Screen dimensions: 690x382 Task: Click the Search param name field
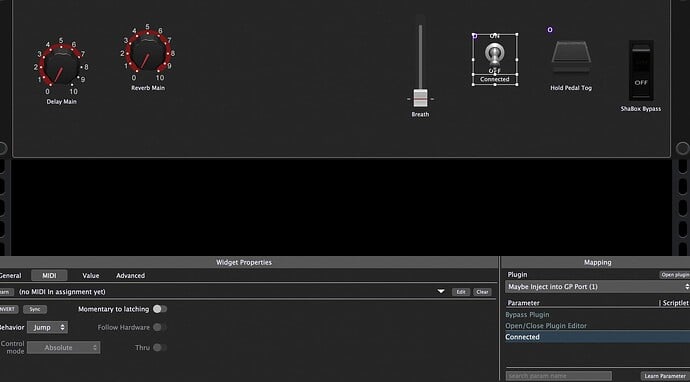point(558,376)
